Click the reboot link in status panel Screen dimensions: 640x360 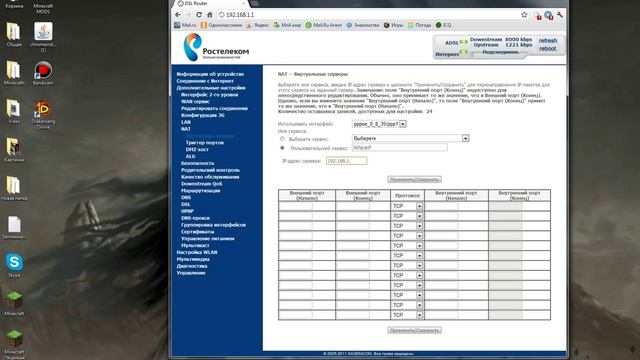pos(547,49)
